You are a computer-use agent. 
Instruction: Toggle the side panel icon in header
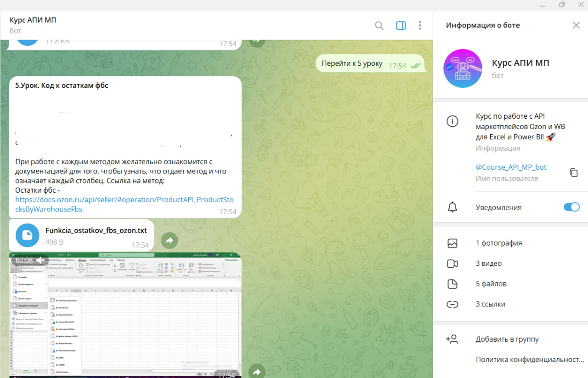401,26
